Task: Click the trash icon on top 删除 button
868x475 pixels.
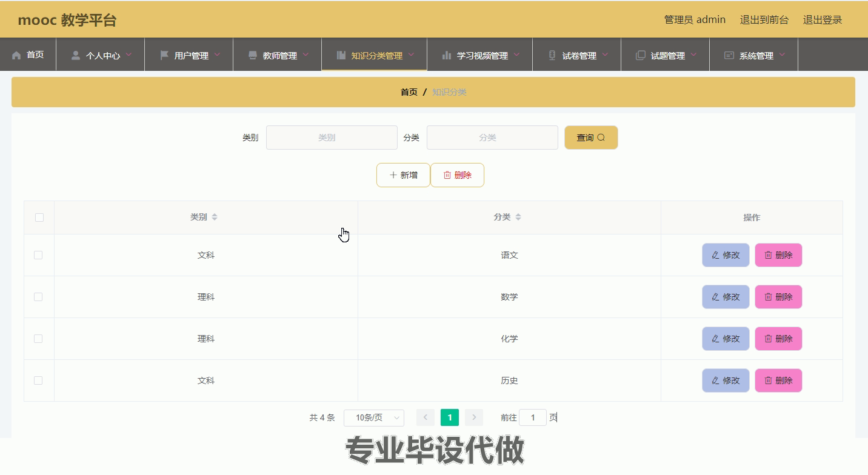Action: click(x=447, y=175)
